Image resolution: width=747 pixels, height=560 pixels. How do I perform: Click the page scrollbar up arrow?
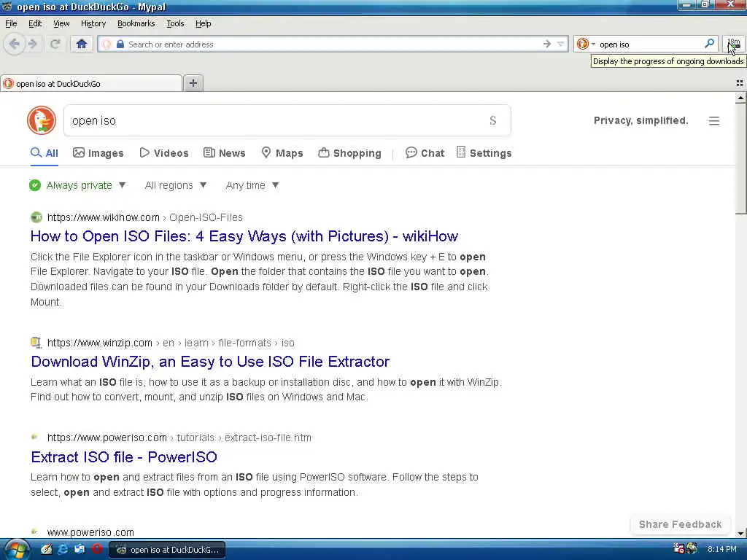[x=740, y=98]
